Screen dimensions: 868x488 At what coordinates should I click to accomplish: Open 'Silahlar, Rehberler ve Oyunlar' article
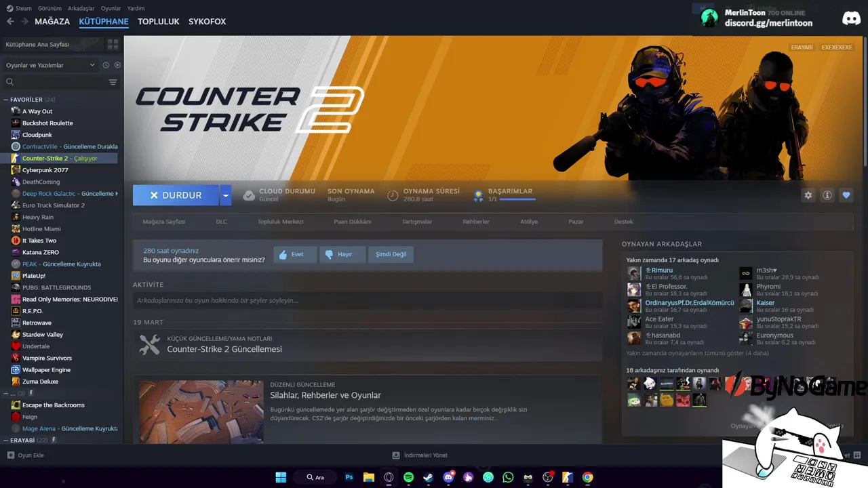click(325, 395)
